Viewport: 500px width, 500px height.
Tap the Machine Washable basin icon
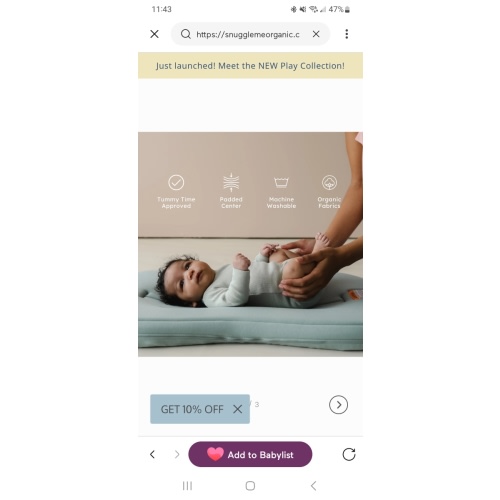pos(281,182)
